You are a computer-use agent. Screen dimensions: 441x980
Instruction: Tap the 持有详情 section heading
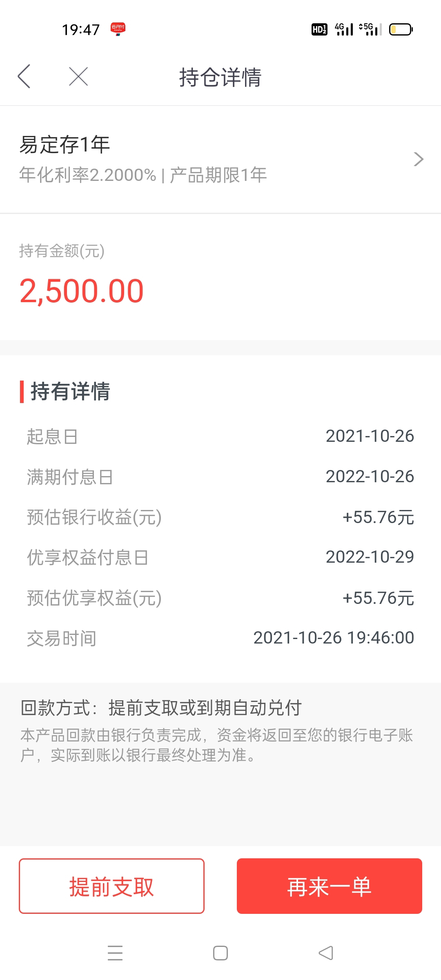(70, 391)
